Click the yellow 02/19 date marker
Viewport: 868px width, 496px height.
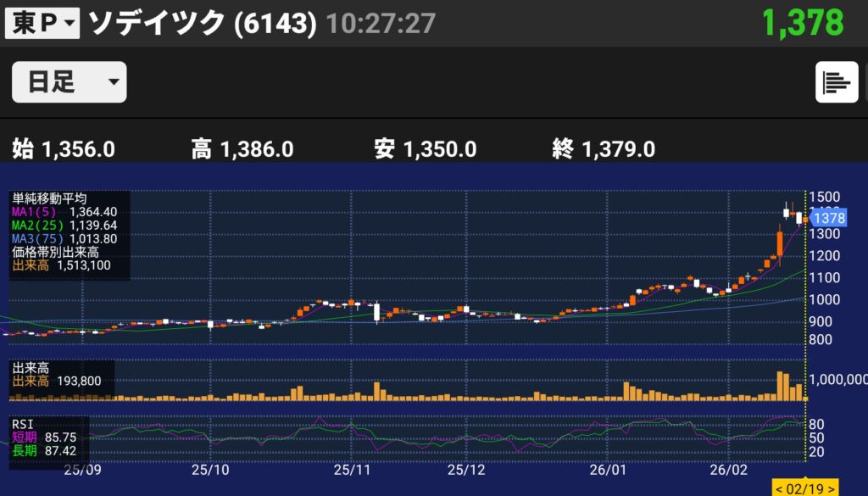(x=804, y=488)
